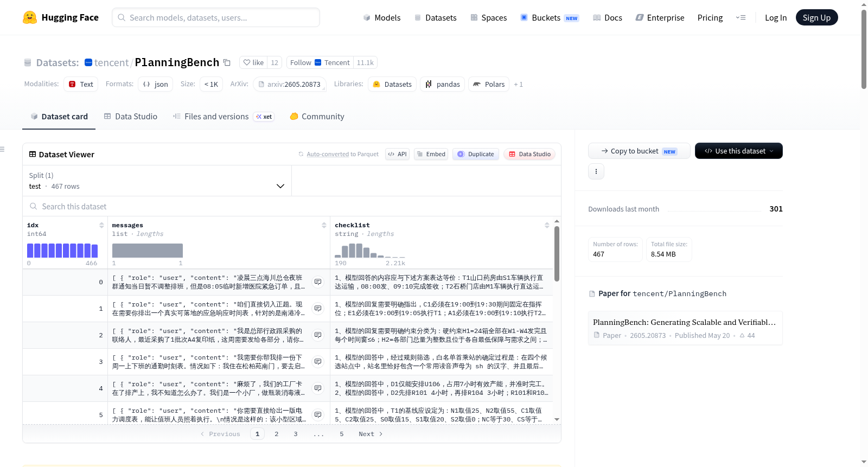The width and height of the screenshot is (868, 467).
Task: Open messages preview icon for row 4
Action: [x=318, y=388]
